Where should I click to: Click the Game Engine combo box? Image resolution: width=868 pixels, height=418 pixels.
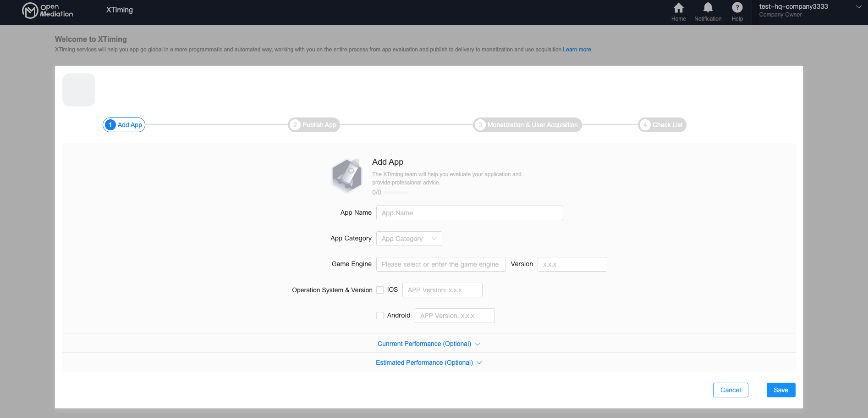coord(441,264)
